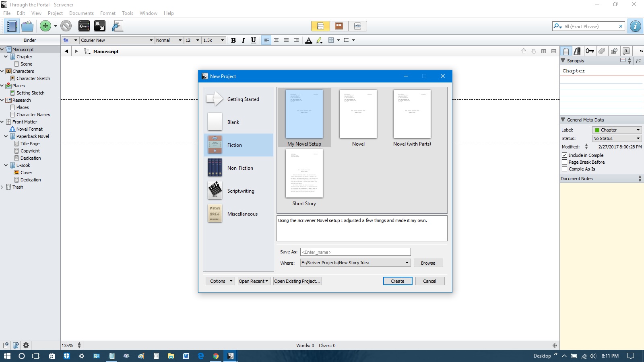Select the Short Story template thumbnail
This screenshot has height=362, width=644.
[x=304, y=174]
